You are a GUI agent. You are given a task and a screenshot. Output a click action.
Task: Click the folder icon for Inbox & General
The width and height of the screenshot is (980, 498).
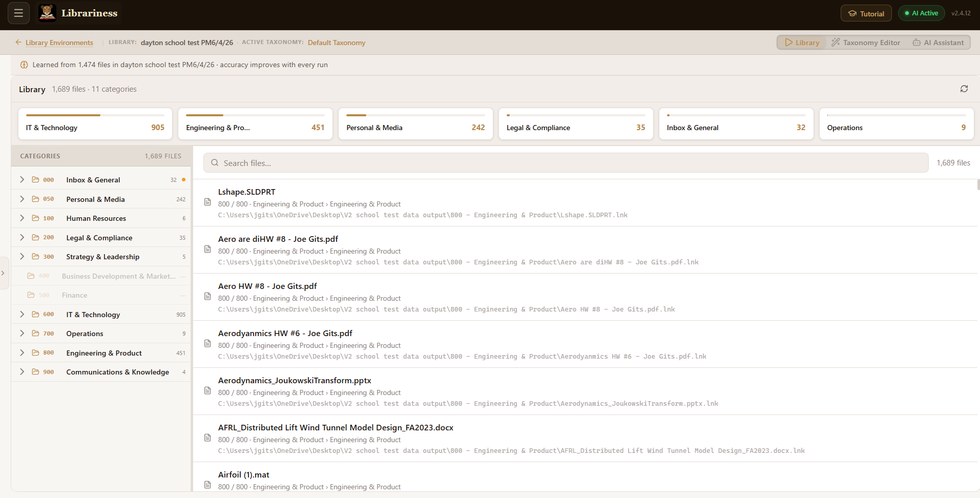tap(35, 180)
